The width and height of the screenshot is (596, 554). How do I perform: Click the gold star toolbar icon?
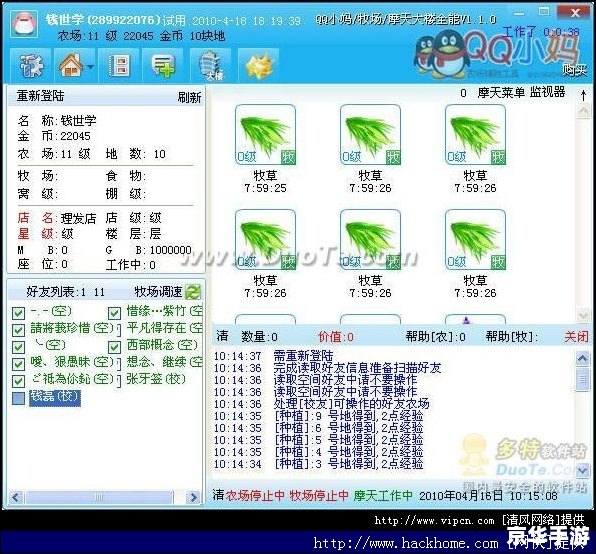[x=259, y=65]
